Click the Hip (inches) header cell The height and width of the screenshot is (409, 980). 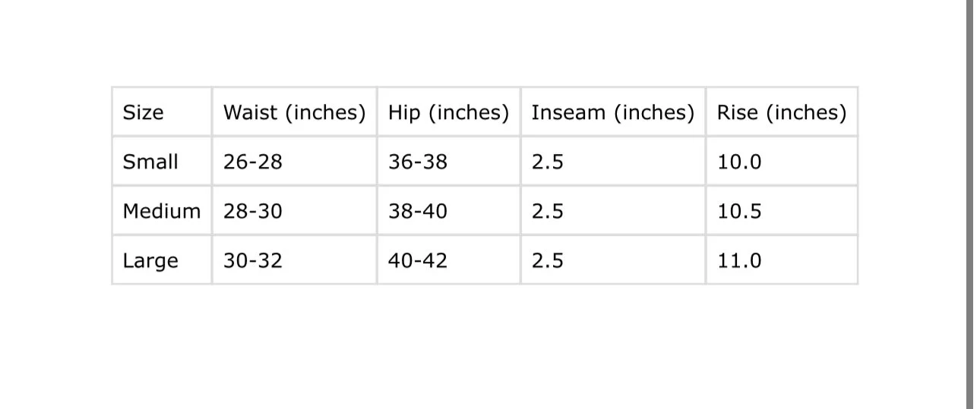point(448,112)
